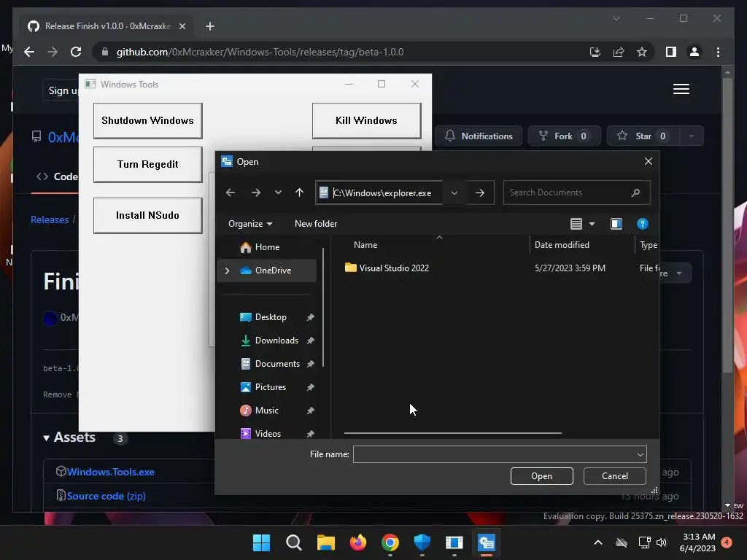This screenshot has height=560, width=747.
Task: Download Windows.Tools.exe asset
Action: point(111,472)
